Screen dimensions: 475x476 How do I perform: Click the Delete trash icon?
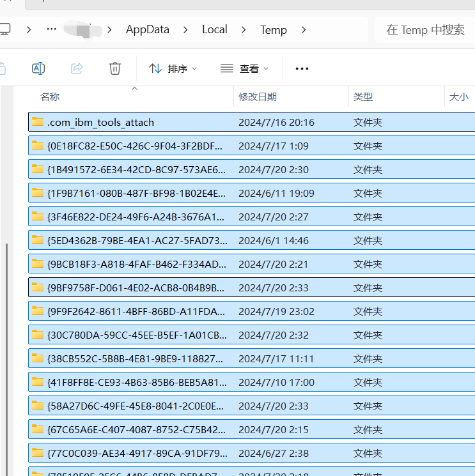click(x=115, y=68)
